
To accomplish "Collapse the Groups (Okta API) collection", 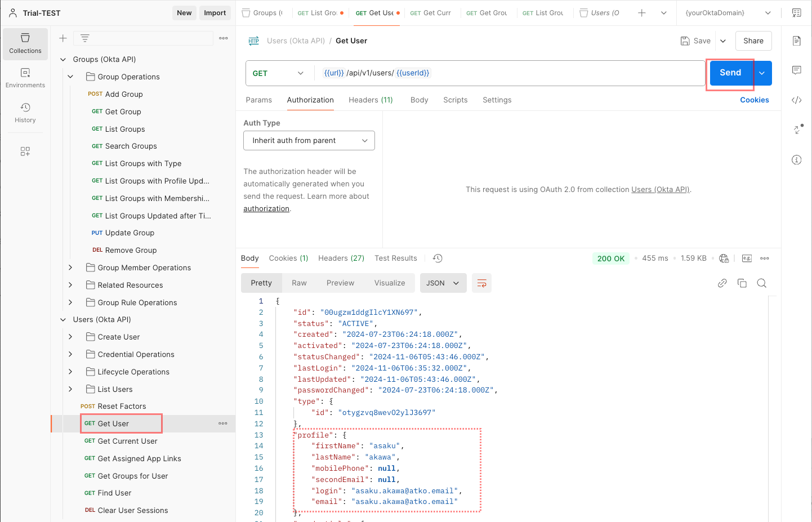I will point(63,59).
